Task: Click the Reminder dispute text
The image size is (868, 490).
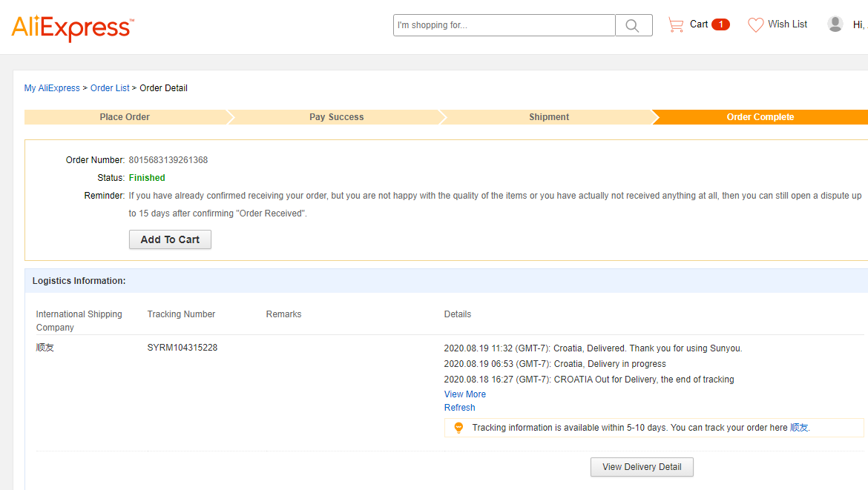Action: pos(495,204)
